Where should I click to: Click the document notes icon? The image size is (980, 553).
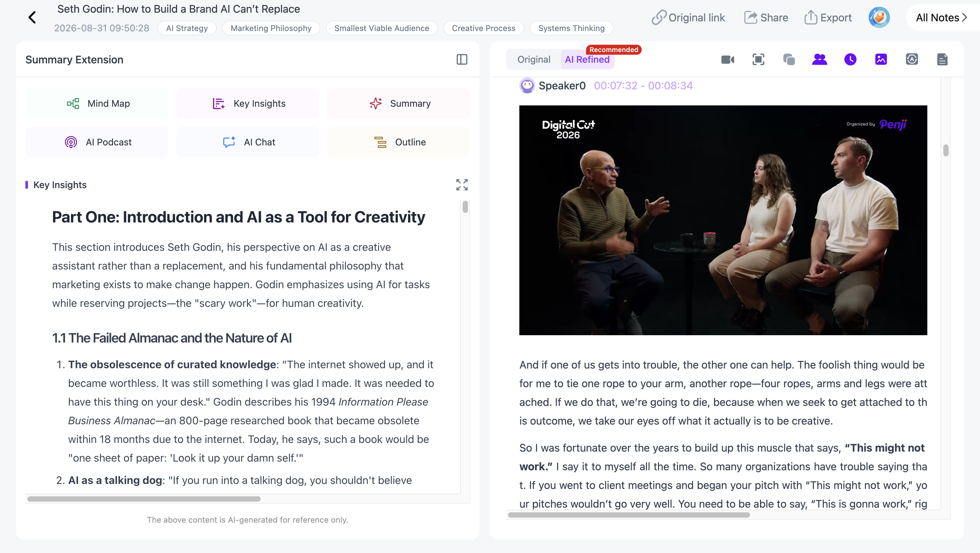[942, 59]
